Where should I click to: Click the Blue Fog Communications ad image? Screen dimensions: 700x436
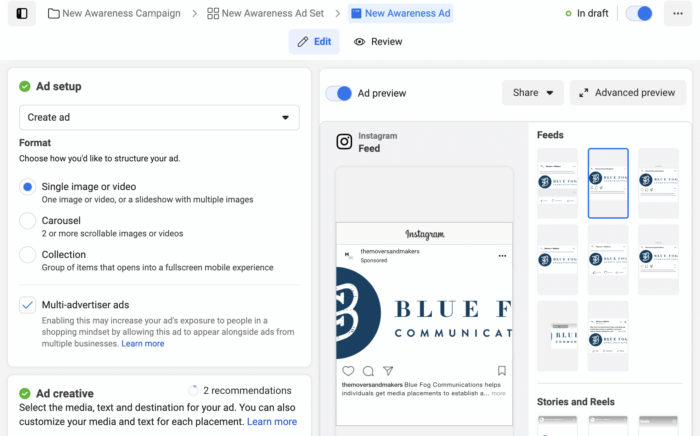(425, 313)
